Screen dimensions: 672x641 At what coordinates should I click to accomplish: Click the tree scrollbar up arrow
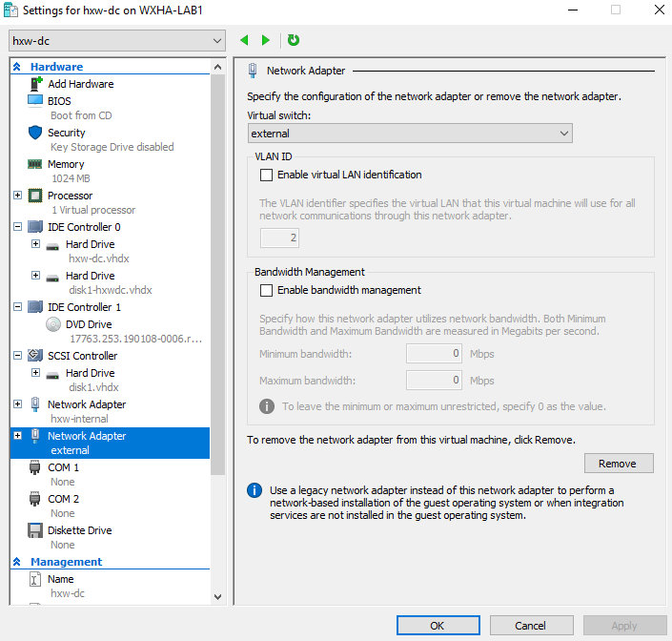(x=217, y=67)
